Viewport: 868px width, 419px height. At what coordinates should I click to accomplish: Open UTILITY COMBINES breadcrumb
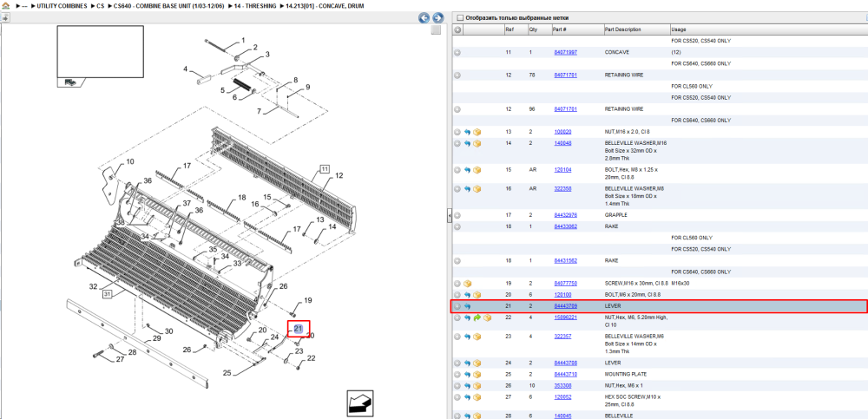click(62, 5)
